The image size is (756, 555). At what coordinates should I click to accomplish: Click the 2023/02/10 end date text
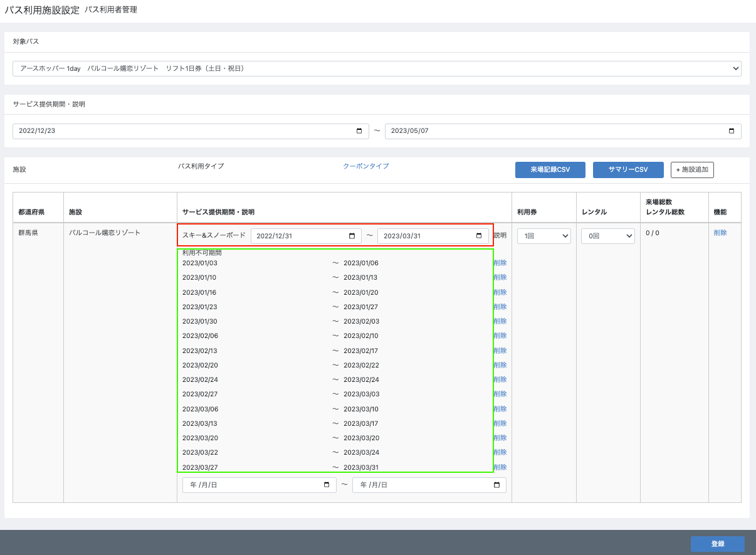click(361, 336)
